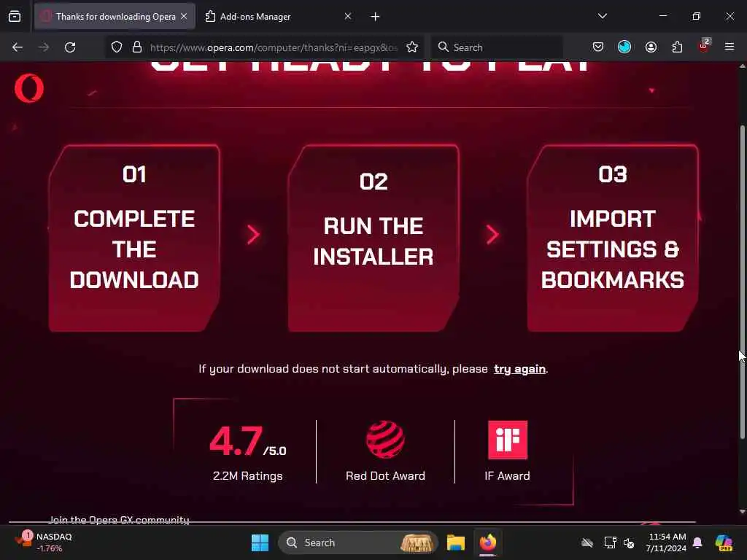747x560 pixels.
Task: Open the Extensions puzzle icon
Action: point(677,47)
